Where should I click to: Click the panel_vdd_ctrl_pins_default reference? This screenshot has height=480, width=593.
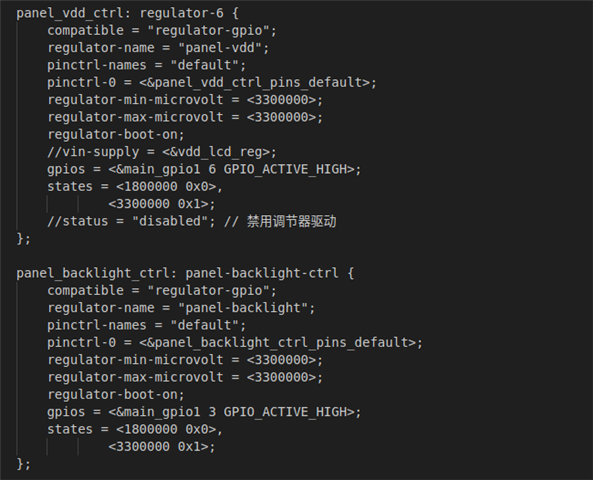[254, 83]
